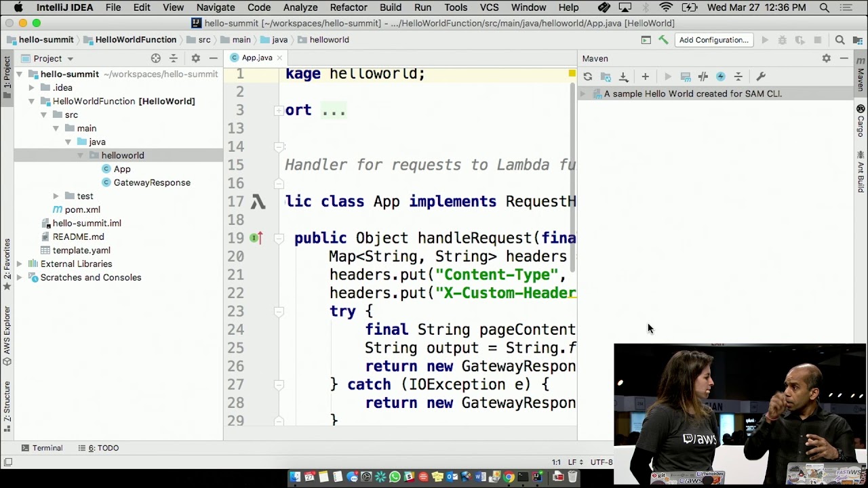This screenshot has height=488, width=868.
Task: Open the Navigate menu
Action: 216,7
